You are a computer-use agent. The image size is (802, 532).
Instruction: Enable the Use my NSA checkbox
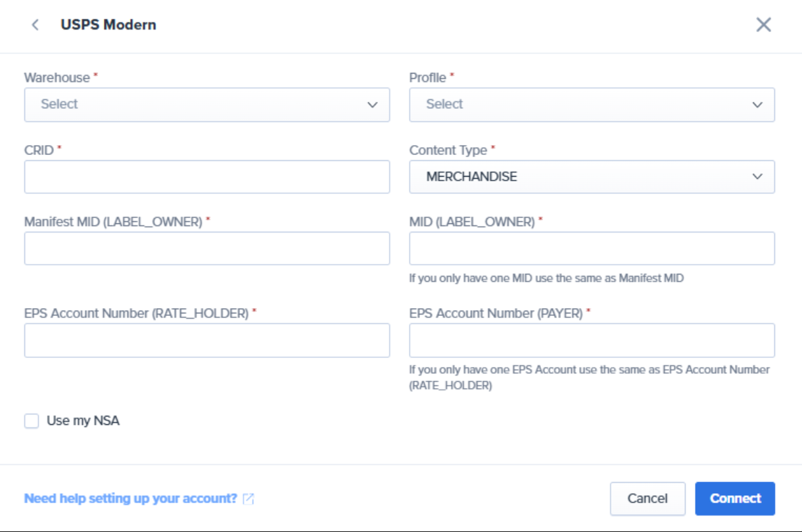click(32, 421)
